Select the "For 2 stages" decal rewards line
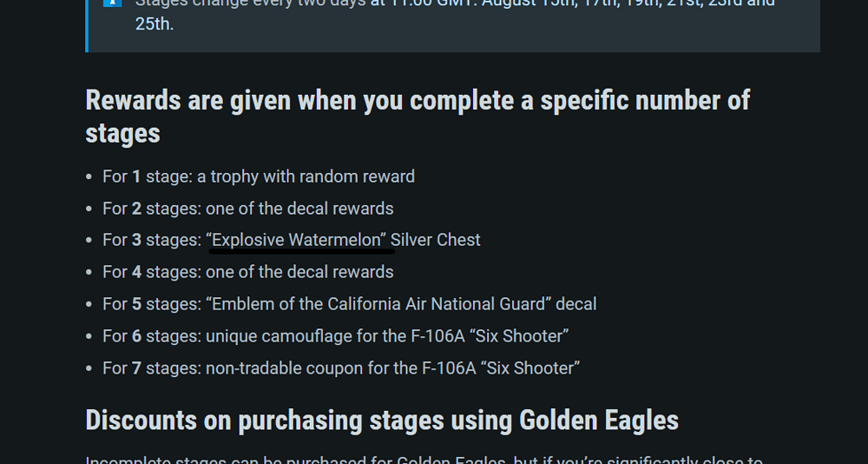Viewport: 868px width, 464px height. coord(248,209)
